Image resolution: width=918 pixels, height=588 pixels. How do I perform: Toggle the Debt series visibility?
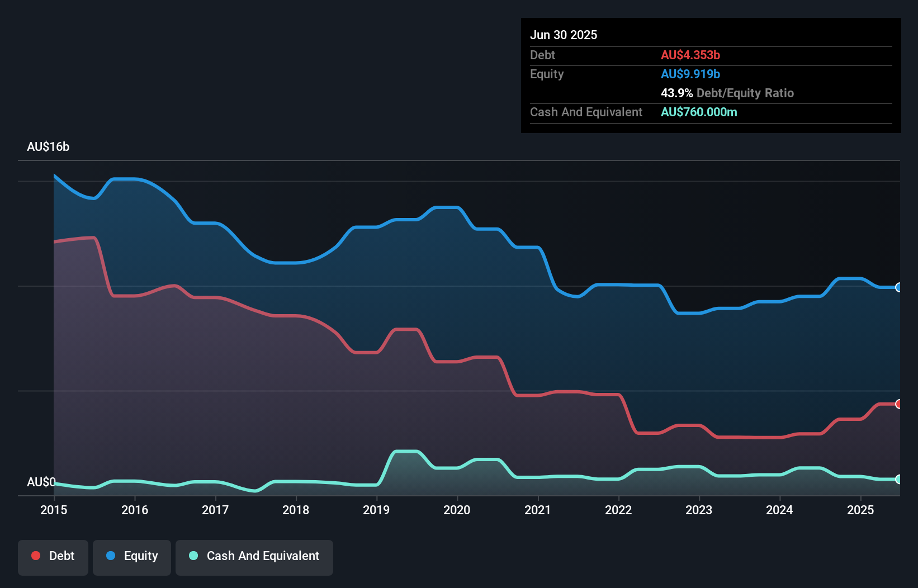pyautogui.click(x=53, y=556)
